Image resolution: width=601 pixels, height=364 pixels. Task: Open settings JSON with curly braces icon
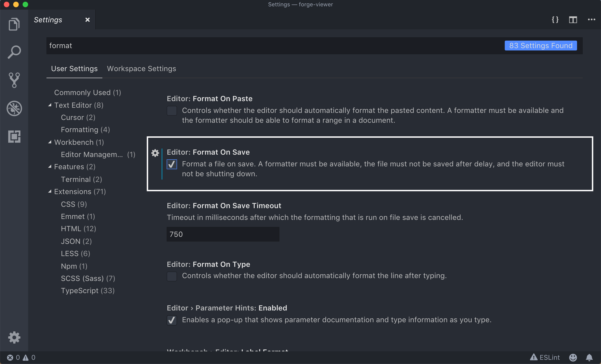point(555,20)
